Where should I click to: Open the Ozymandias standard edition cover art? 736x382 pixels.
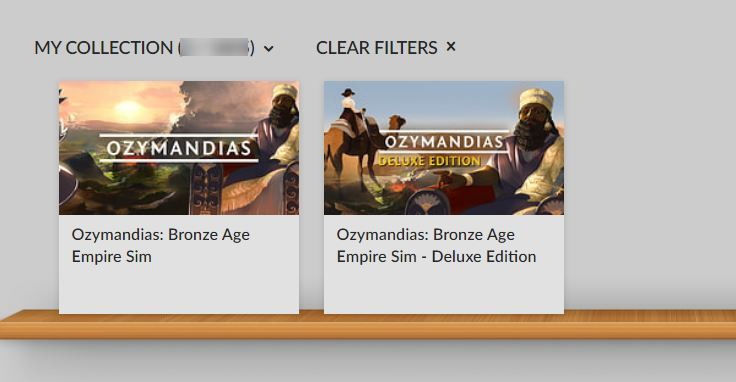pos(179,148)
